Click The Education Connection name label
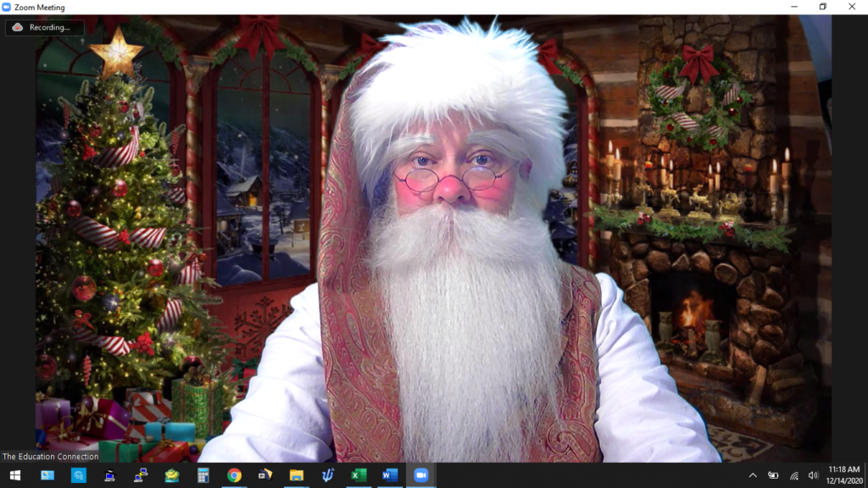The width and height of the screenshot is (868, 488). point(51,457)
